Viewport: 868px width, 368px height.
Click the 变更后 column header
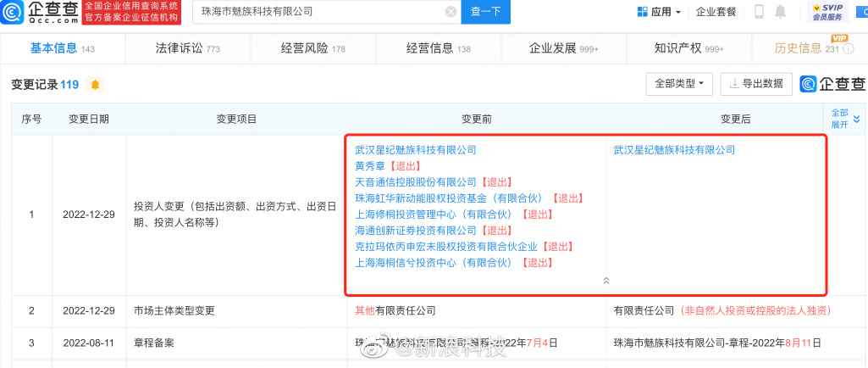[735, 120]
